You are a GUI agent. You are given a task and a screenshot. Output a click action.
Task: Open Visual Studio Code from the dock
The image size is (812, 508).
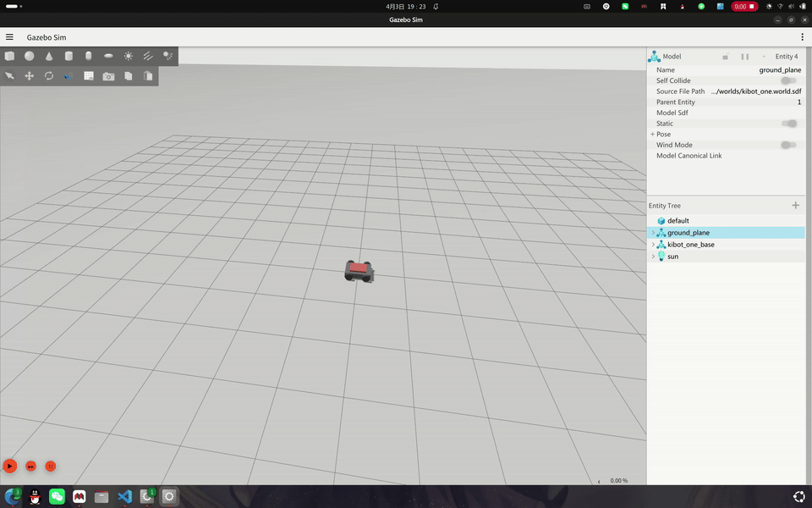(x=124, y=497)
